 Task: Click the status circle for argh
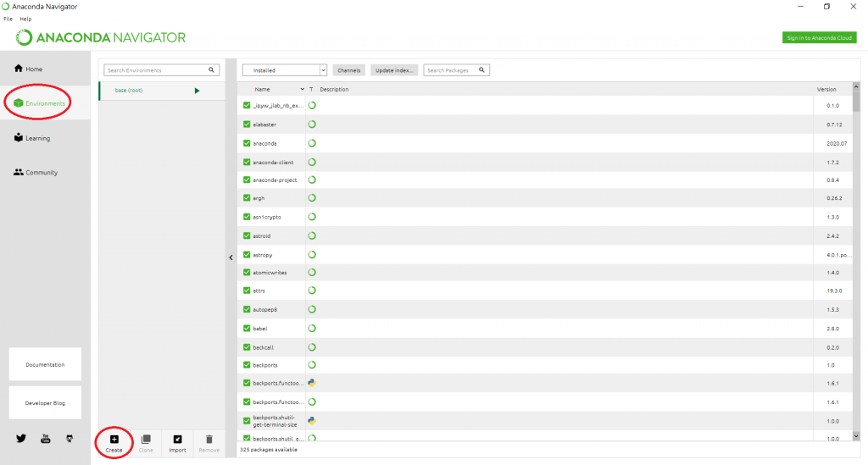312,198
